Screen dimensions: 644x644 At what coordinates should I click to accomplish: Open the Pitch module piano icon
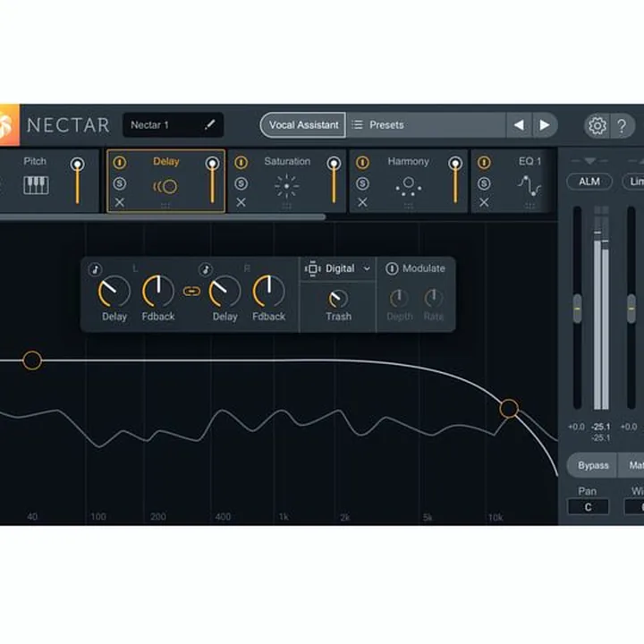(36, 185)
